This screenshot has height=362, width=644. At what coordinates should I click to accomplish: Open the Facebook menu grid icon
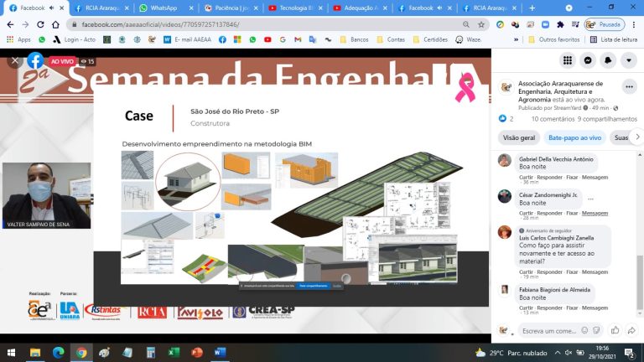[x=568, y=60]
